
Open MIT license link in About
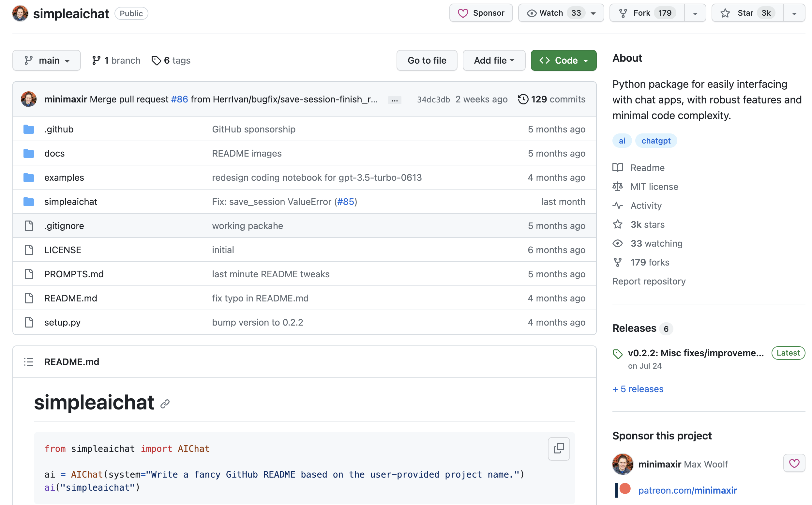[645, 187]
